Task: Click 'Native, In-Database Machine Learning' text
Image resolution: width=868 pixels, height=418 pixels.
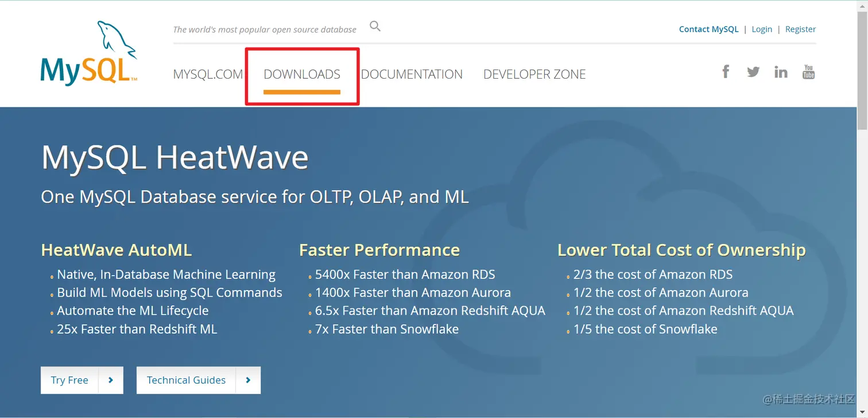Action: [166, 274]
